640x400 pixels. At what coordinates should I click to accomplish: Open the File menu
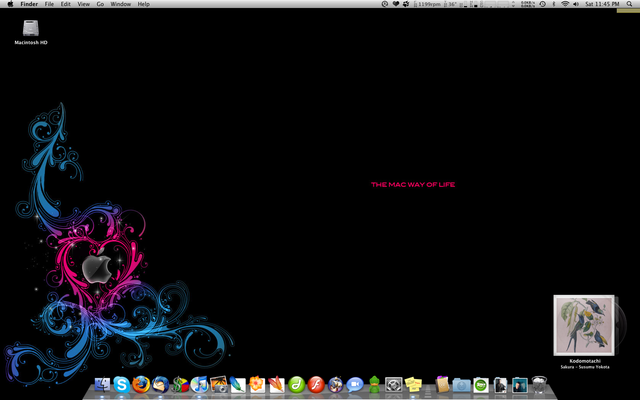pyautogui.click(x=49, y=4)
